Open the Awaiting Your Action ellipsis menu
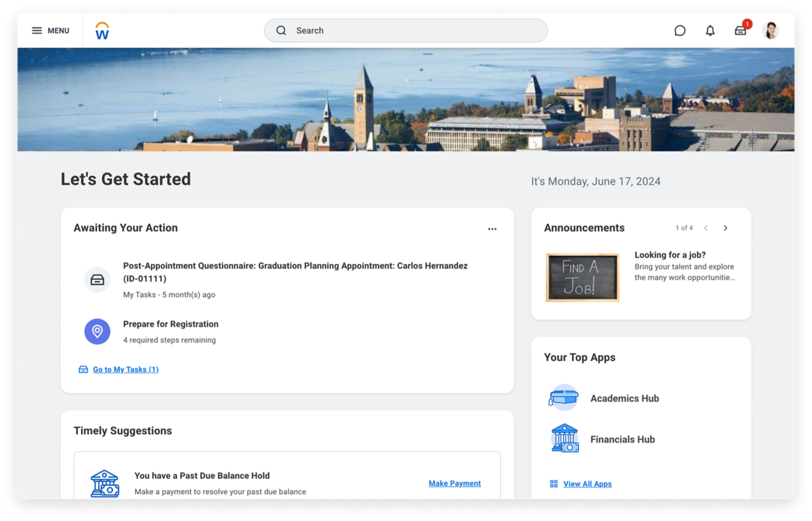Viewport: 812px width, 521px height. 492,229
